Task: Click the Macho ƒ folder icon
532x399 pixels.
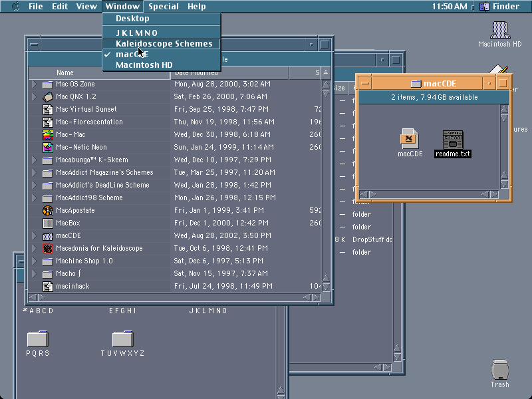Action: tap(48, 273)
